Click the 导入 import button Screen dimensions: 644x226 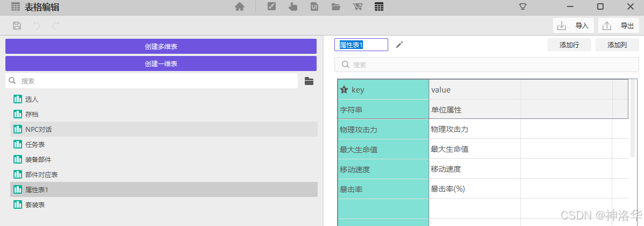[573, 26]
